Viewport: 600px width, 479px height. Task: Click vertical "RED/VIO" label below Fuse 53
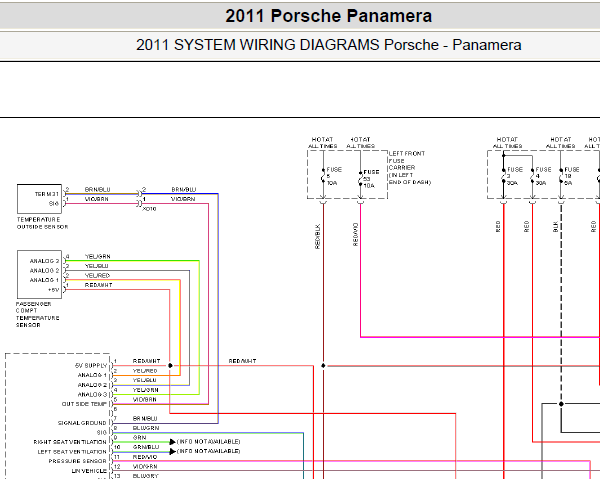(x=355, y=234)
